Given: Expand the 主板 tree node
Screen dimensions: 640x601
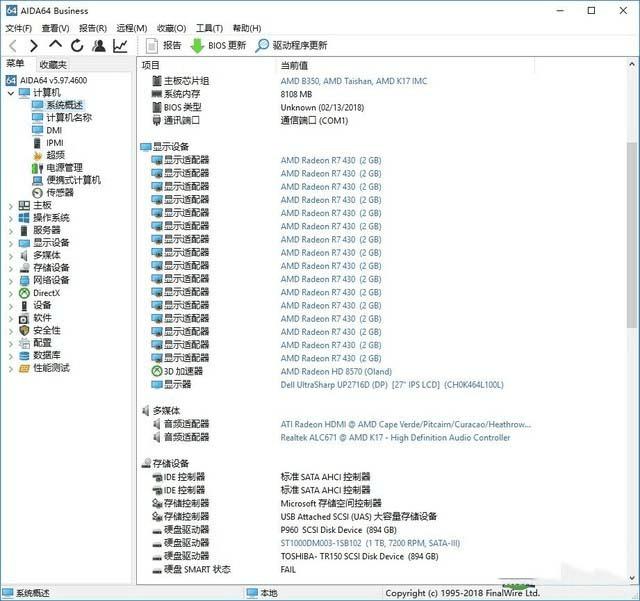Looking at the screenshot, I should click(x=11, y=206).
